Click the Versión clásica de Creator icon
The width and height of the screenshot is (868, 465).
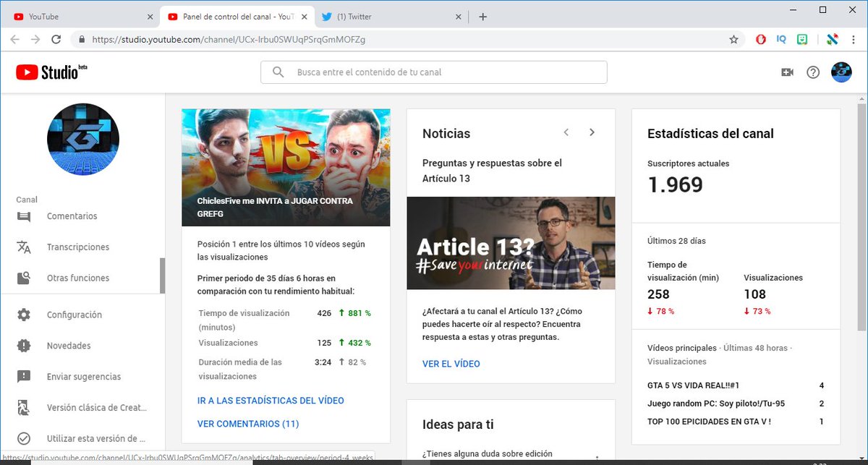click(x=24, y=408)
